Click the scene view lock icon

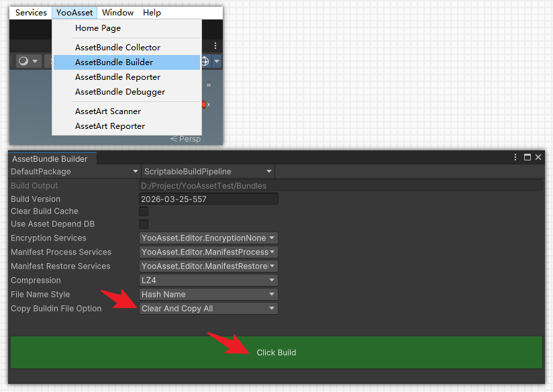click(209, 84)
